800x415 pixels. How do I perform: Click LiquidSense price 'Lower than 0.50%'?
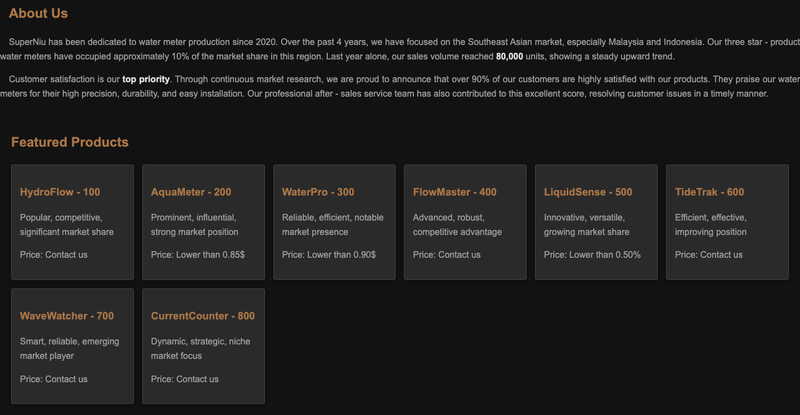click(x=605, y=255)
